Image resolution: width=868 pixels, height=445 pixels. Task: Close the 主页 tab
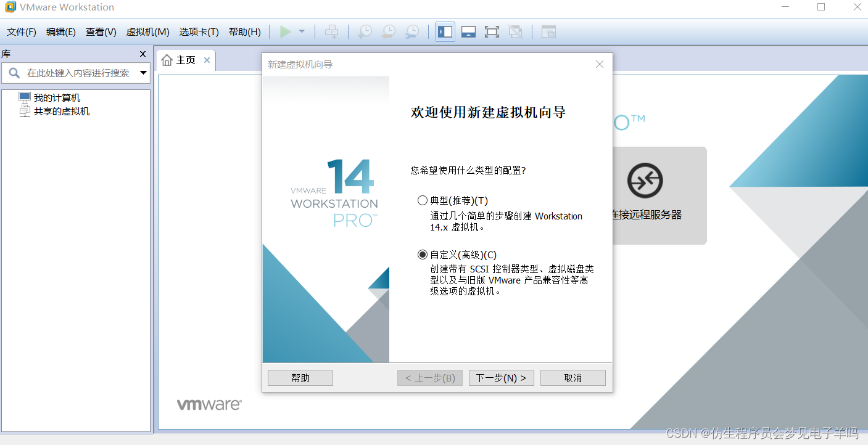tap(207, 60)
